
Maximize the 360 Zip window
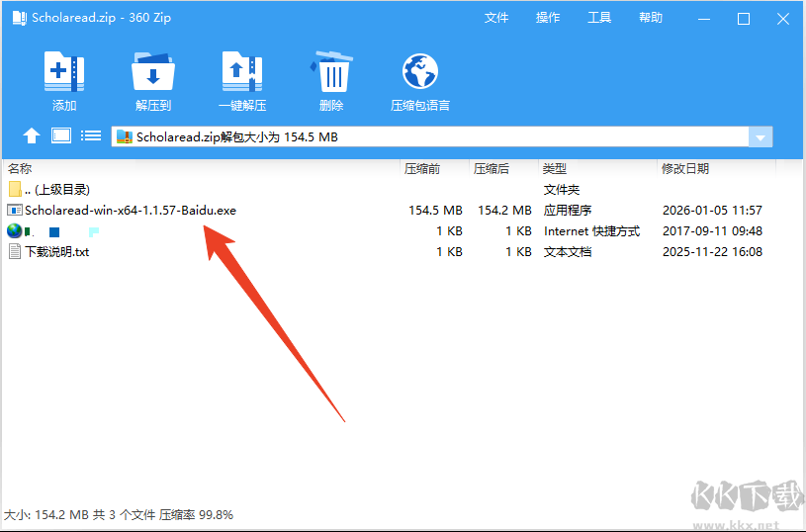(744, 19)
